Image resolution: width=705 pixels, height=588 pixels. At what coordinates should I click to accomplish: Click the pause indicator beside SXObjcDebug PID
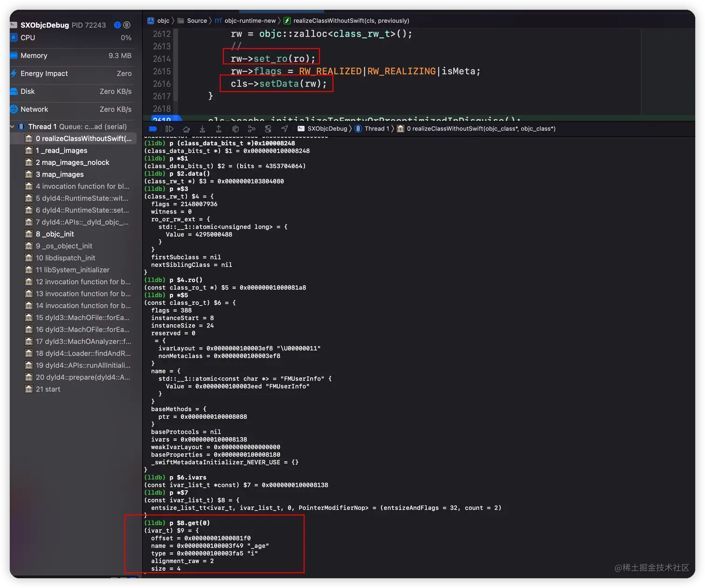click(x=127, y=25)
